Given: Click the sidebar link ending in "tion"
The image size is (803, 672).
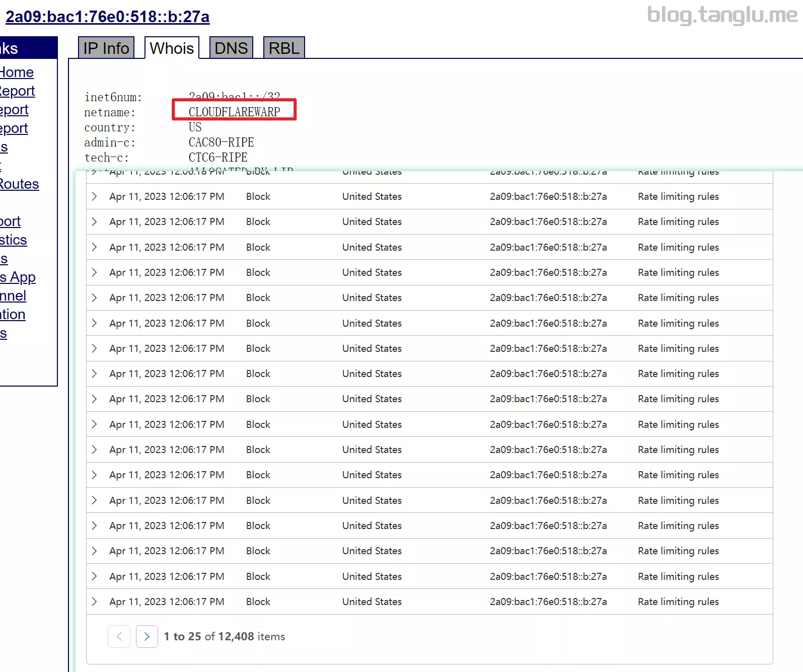Looking at the screenshot, I should 13,315.
